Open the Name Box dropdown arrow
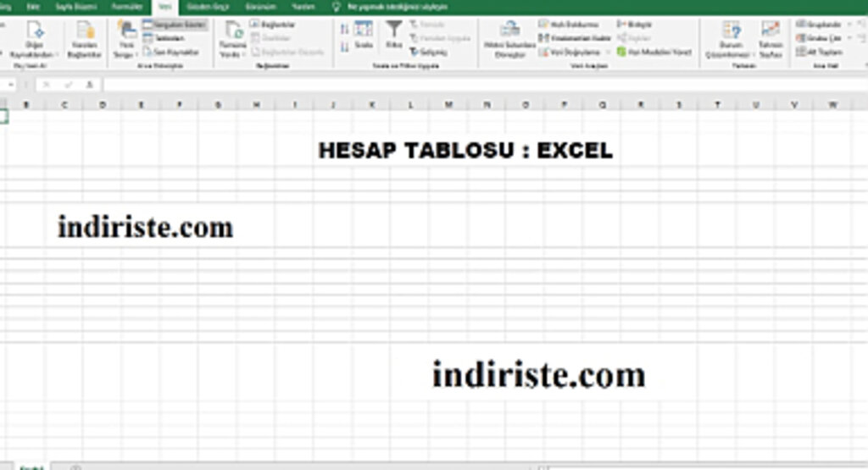868x470 pixels. click(11, 85)
